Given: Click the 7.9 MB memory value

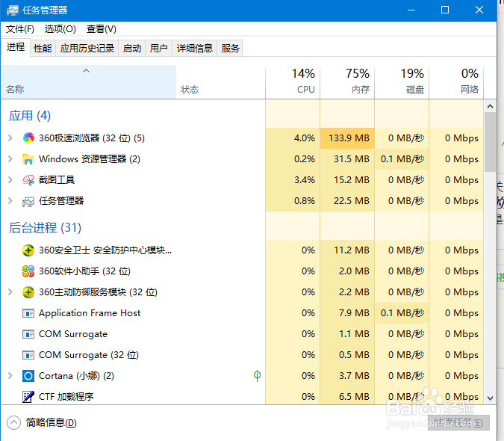Looking at the screenshot, I should [x=354, y=313].
